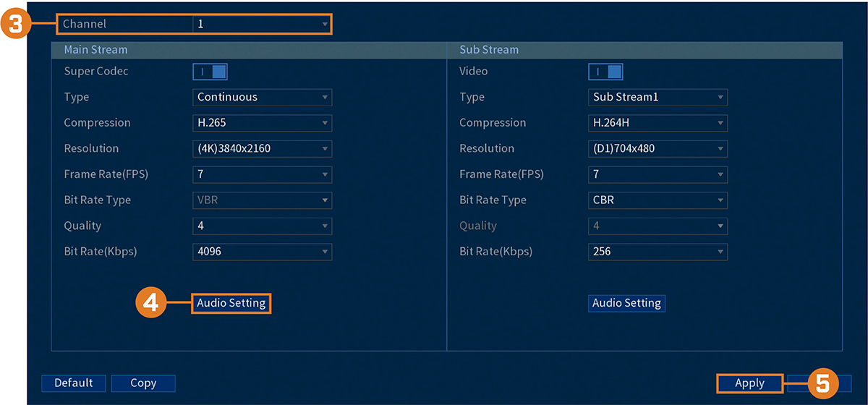Click the Main Stream section header
Image resolution: width=868 pixels, height=405 pixels.
pos(249,50)
